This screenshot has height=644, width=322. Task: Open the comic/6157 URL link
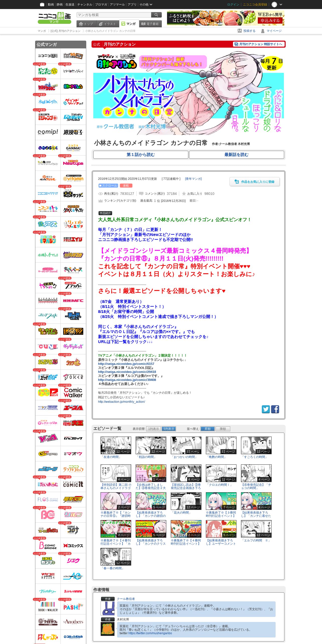[x=126, y=364]
